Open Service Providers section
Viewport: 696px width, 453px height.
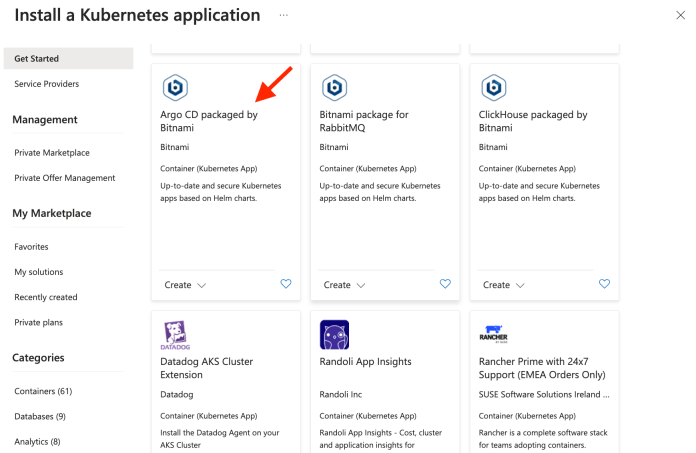[x=47, y=84]
